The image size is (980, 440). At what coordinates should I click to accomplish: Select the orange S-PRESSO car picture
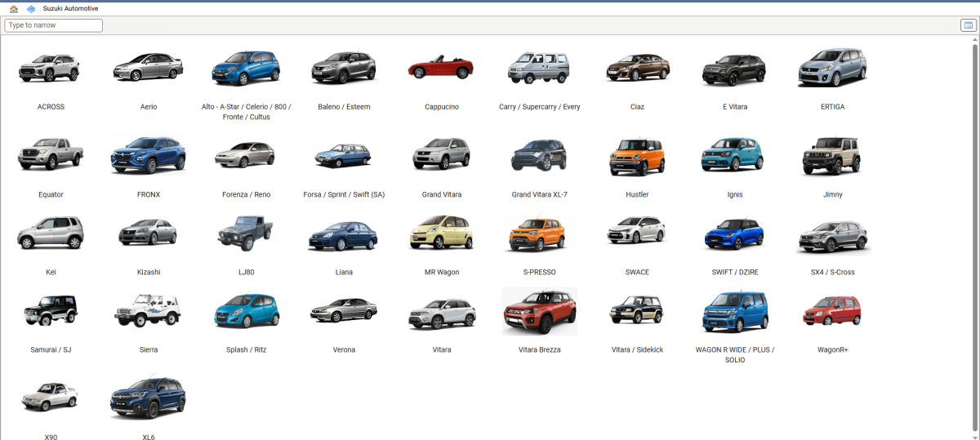(539, 234)
